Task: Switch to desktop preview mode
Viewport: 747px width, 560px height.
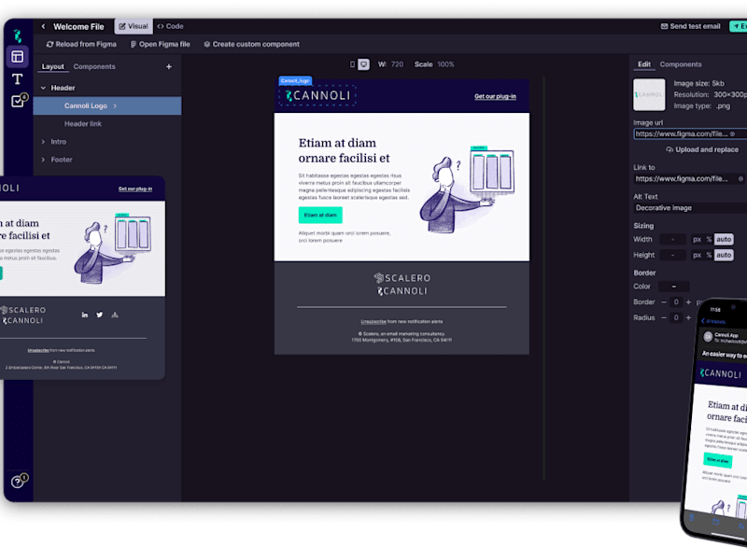Action: [363, 64]
